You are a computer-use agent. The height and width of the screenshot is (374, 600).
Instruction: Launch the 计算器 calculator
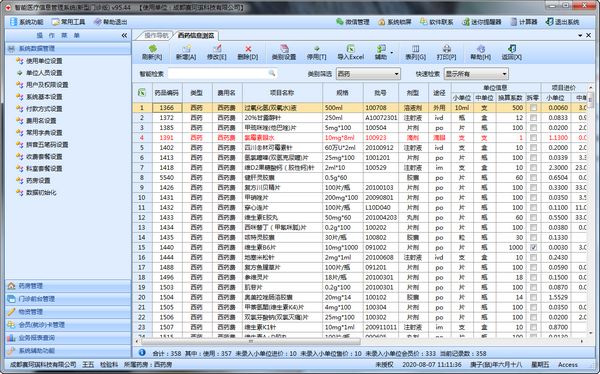tap(524, 22)
